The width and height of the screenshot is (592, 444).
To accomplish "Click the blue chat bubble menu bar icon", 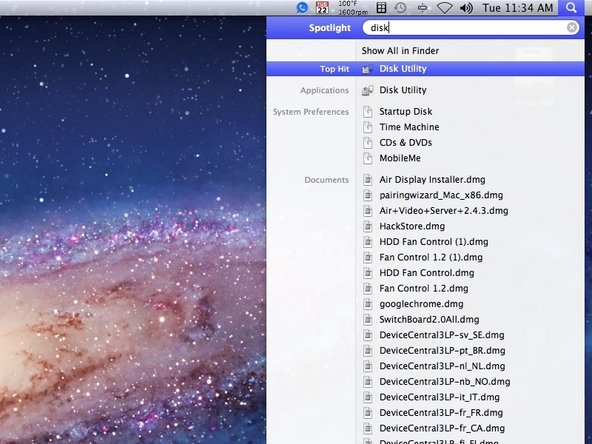I will tap(302, 8).
